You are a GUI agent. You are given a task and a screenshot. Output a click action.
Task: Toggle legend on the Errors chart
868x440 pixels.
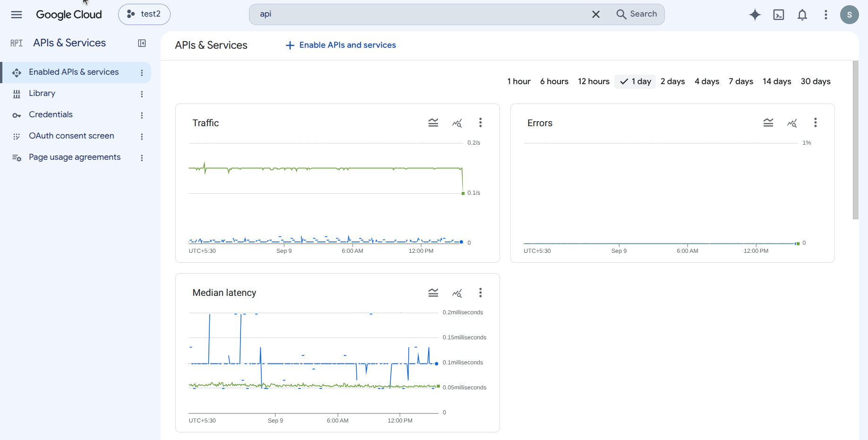[768, 123]
